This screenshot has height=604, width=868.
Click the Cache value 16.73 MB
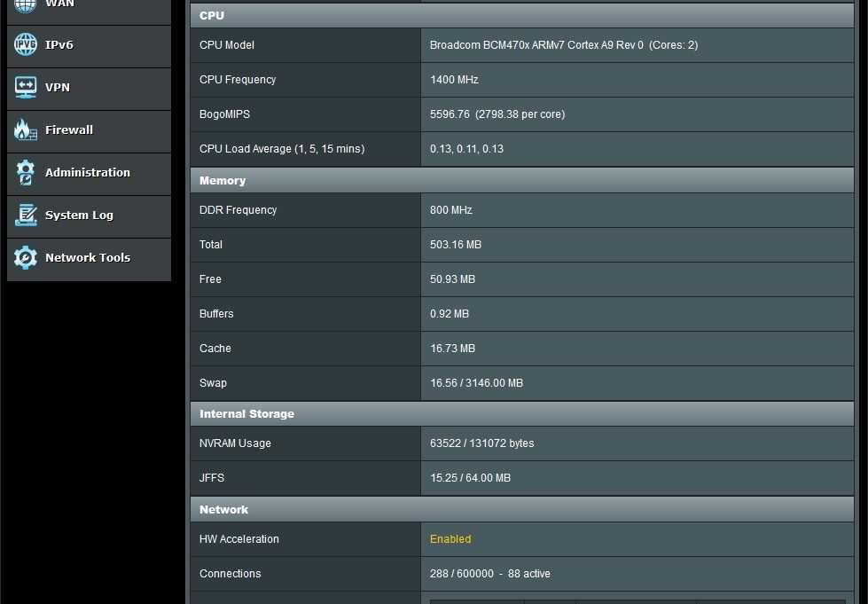[x=452, y=349]
